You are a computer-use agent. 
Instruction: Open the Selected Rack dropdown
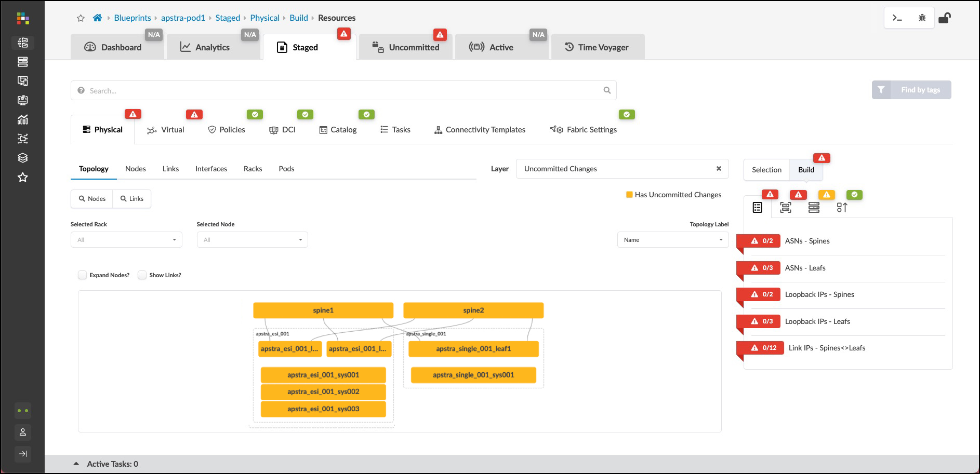(126, 240)
